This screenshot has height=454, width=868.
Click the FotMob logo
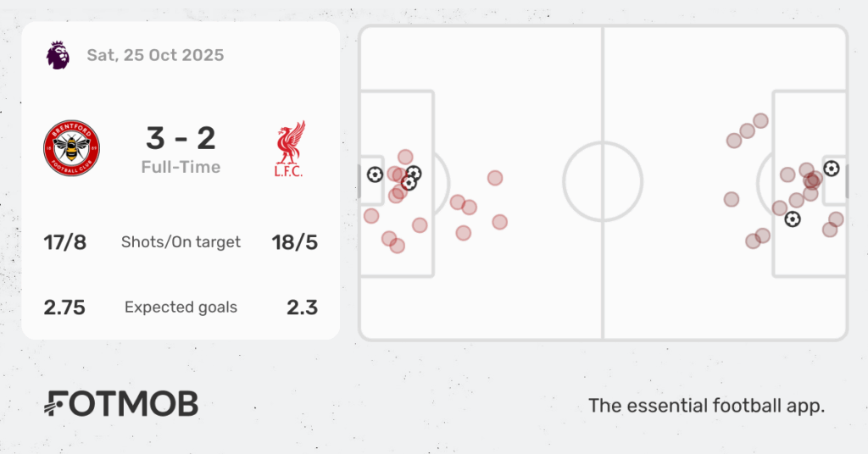(x=121, y=404)
